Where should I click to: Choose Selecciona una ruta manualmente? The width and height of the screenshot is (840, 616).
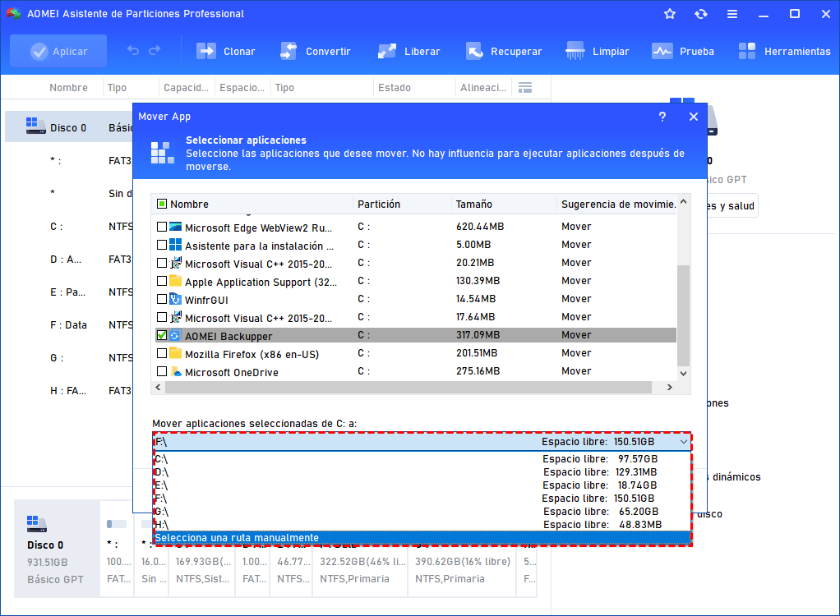422,538
